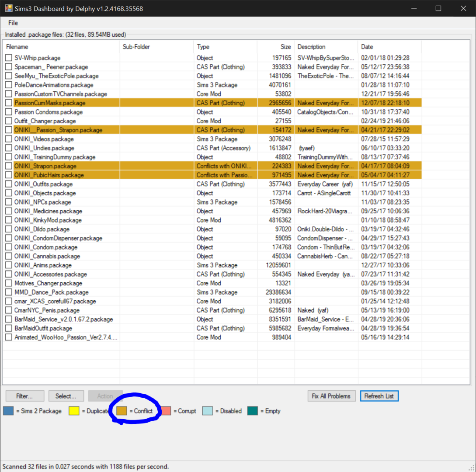Viewport: 476px width, 472px height.
Task: Click ONIKI_TrainingDummy.package filename text
Action: 55,157
